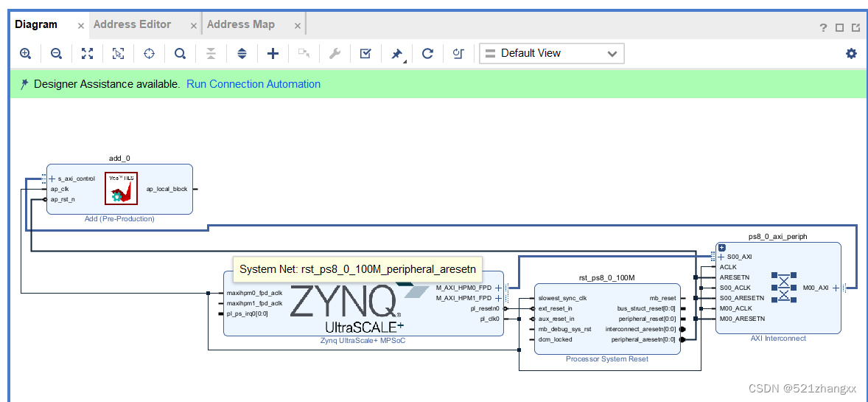Activate the zoom-to-area selection tool

coord(118,54)
